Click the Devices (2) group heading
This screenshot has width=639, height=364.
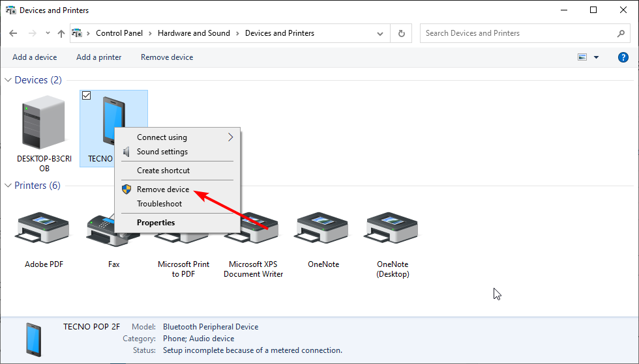[x=38, y=80]
